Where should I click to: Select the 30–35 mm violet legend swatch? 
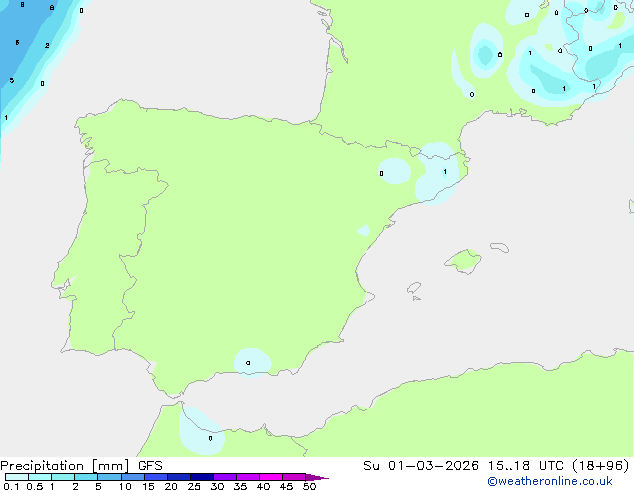pos(225,477)
